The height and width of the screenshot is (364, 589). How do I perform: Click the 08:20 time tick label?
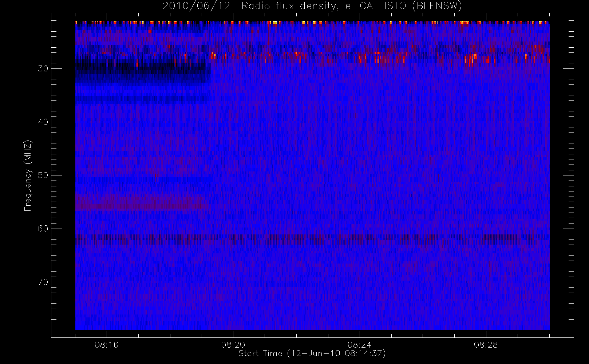point(233,345)
